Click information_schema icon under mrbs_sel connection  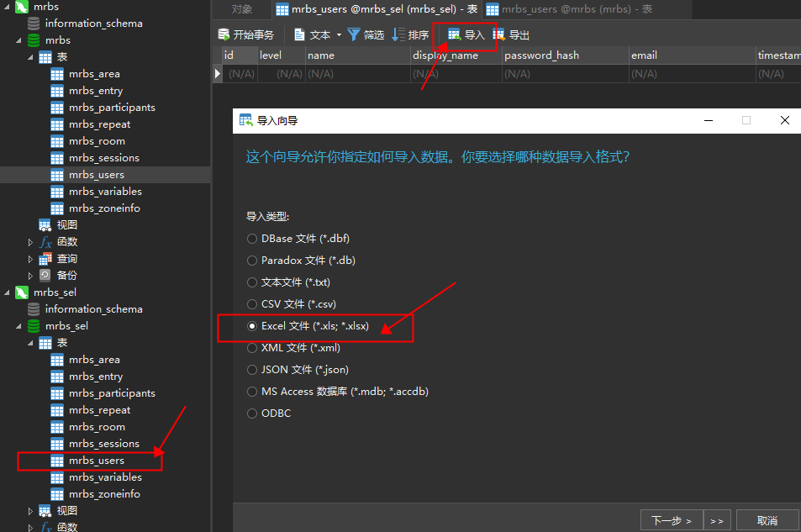[x=34, y=308]
